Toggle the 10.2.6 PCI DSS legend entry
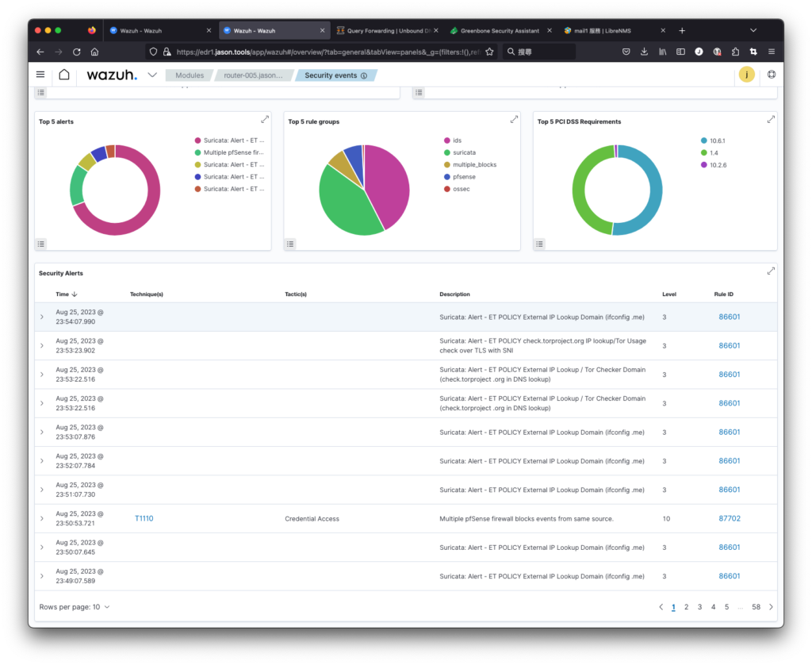 coord(714,165)
